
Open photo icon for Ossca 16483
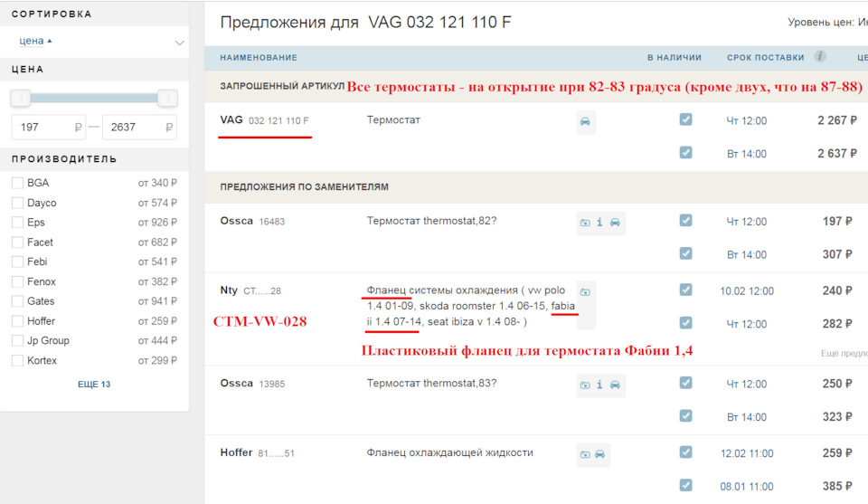click(x=585, y=223)
